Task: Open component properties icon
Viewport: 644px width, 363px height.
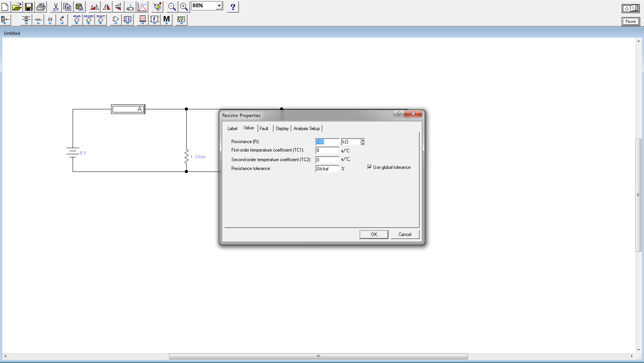Action: point(158,7)
